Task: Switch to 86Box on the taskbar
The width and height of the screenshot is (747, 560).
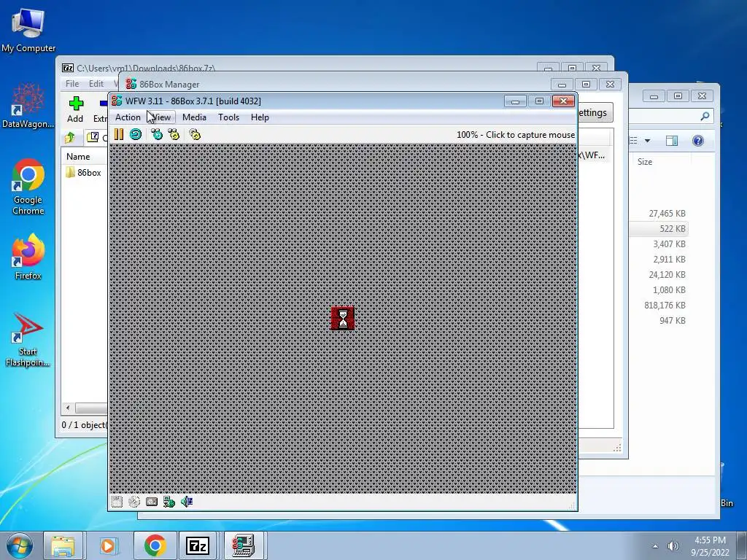Action: tap(243, 545)
